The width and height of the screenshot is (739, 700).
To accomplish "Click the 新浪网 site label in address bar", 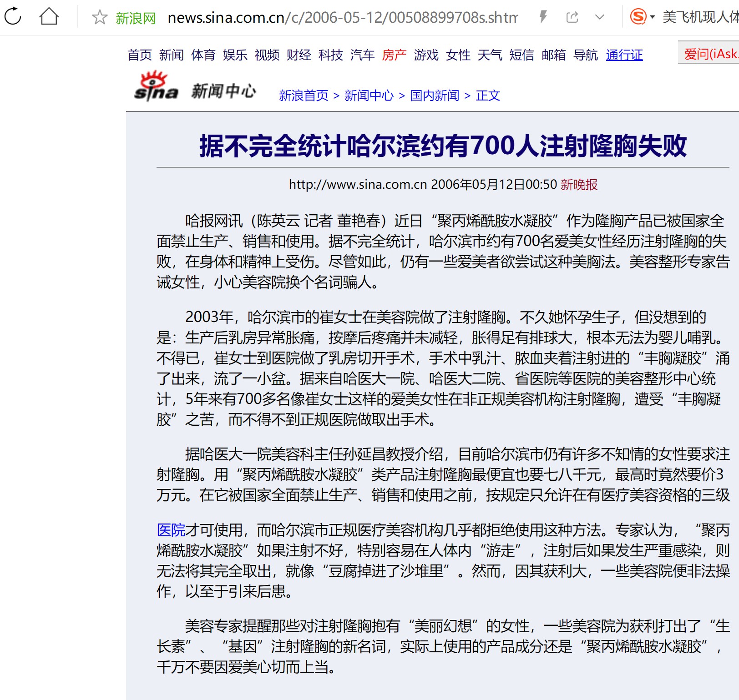I will click(x=136, y=18).
